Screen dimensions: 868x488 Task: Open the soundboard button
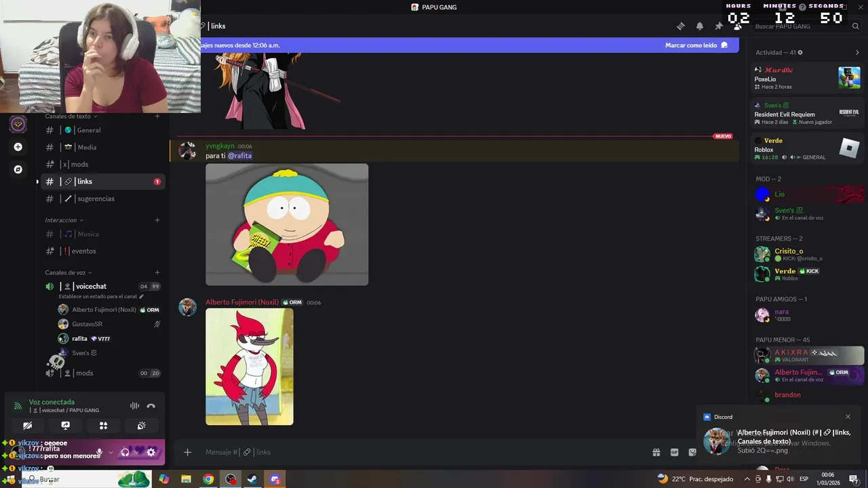[x=141, y=426]
